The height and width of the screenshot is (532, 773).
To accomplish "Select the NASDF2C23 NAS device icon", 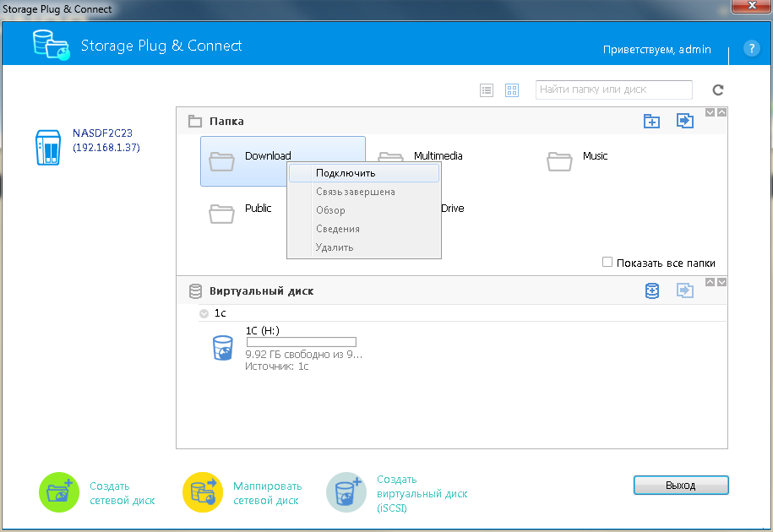I will (48, 147).
